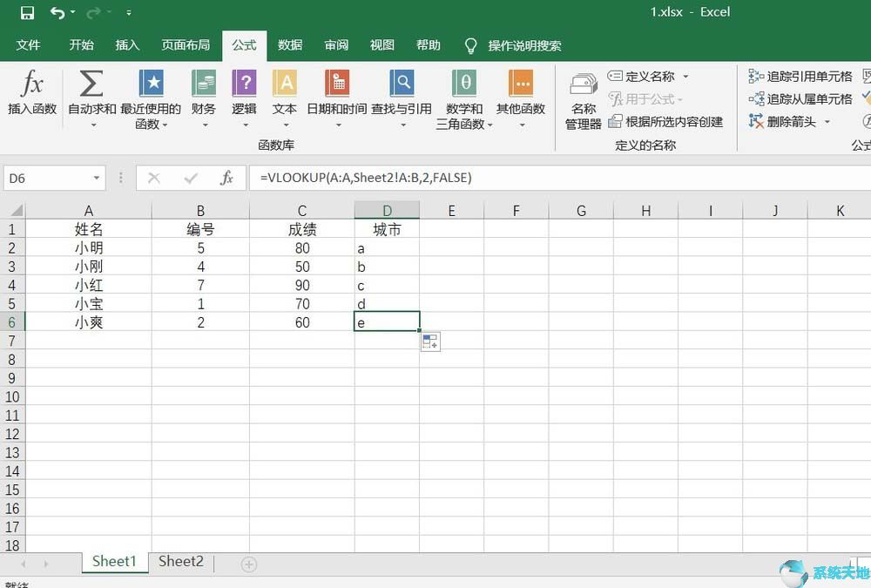Click 根据所选内容创建 button

tap(665, 122)
